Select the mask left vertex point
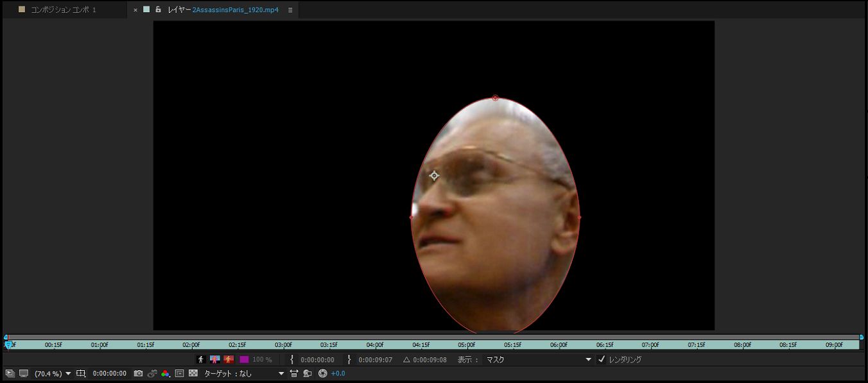The image size is (868, 383). coord(412,217)
